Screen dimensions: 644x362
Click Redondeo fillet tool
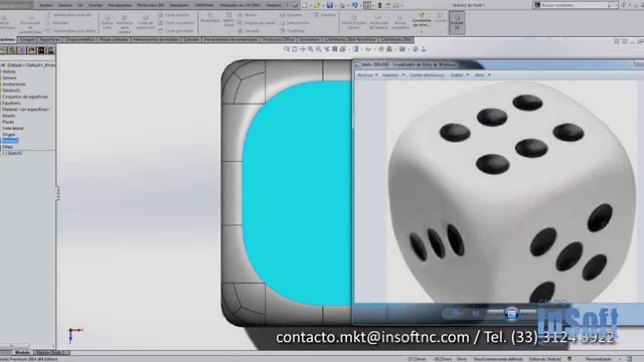(x=210, y=18)
